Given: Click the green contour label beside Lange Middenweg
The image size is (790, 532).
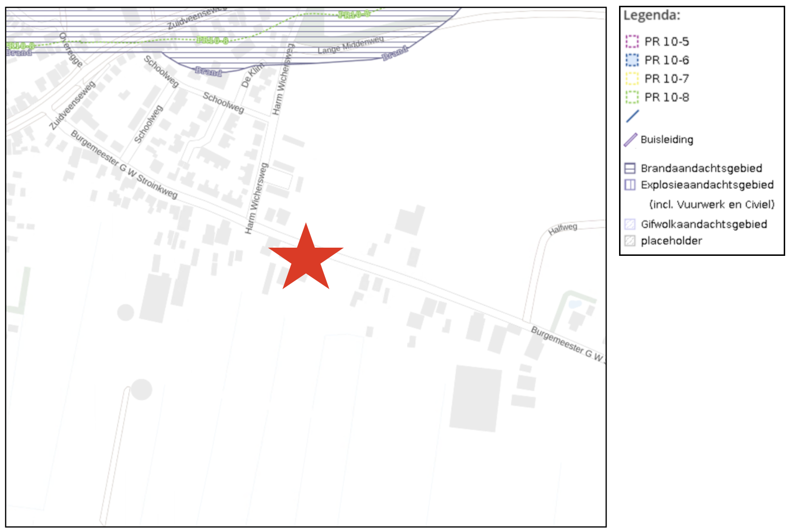Looking at the screenshot, I should pos(354,14).
